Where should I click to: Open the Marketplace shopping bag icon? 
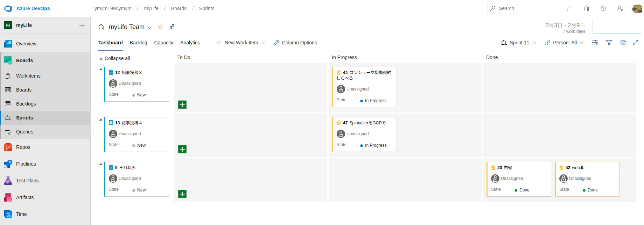(587, 8)
